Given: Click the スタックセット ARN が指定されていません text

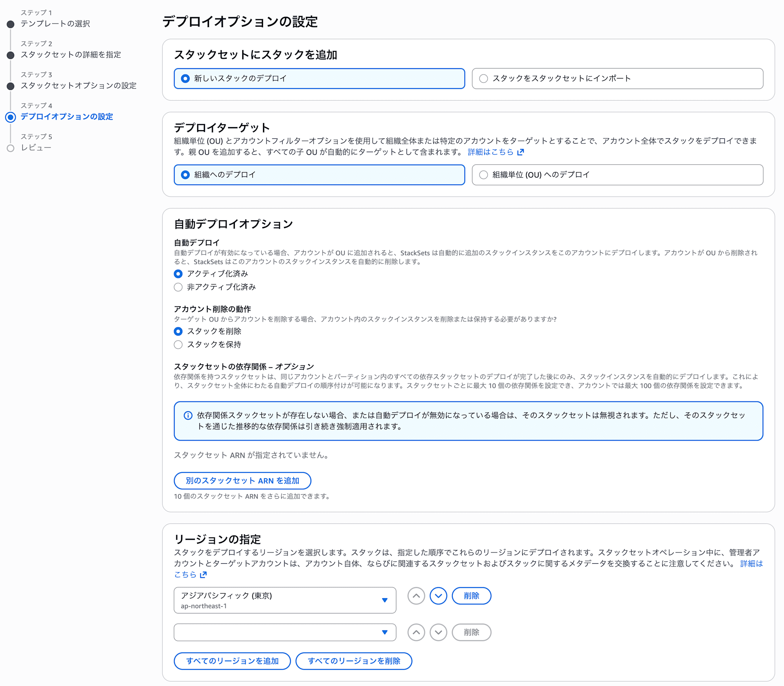Looking at the screenshot, I should click(252, 455).
